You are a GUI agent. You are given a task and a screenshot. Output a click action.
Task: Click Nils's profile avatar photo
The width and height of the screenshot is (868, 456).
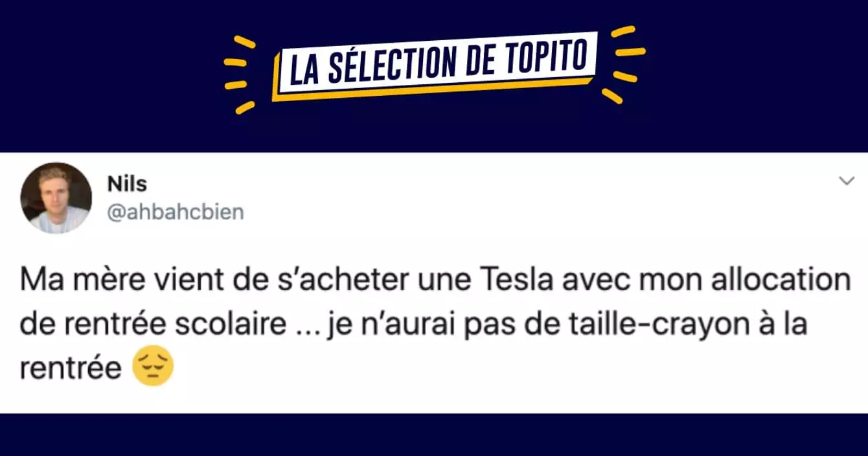point(56,198)
